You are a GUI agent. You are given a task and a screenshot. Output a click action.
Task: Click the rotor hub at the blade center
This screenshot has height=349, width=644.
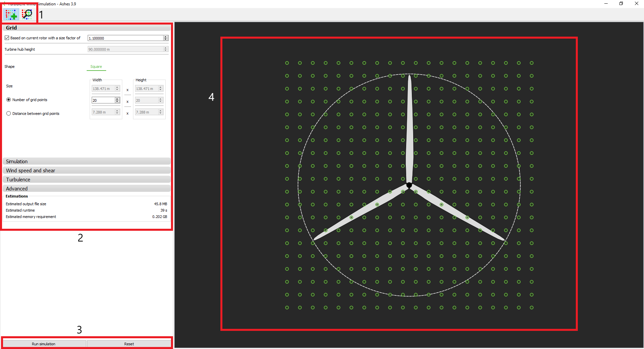click(x=409, y=185)
